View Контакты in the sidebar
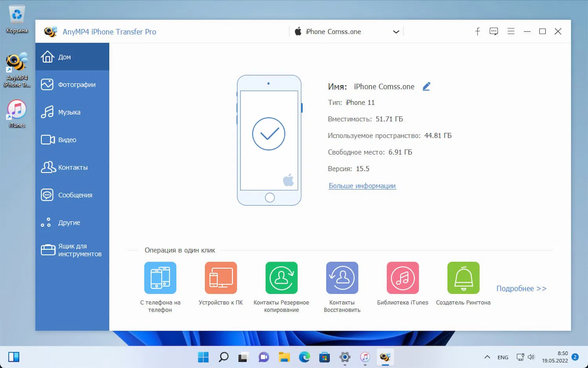 tap(72, 167)
